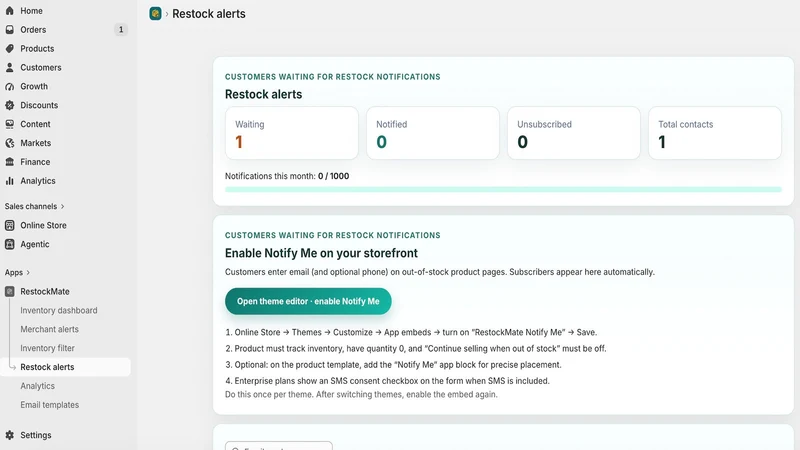Image resolution: width=800 pixels, height=450 pixels.
Task: Click the Customers person icon
Action: [10, 67]
